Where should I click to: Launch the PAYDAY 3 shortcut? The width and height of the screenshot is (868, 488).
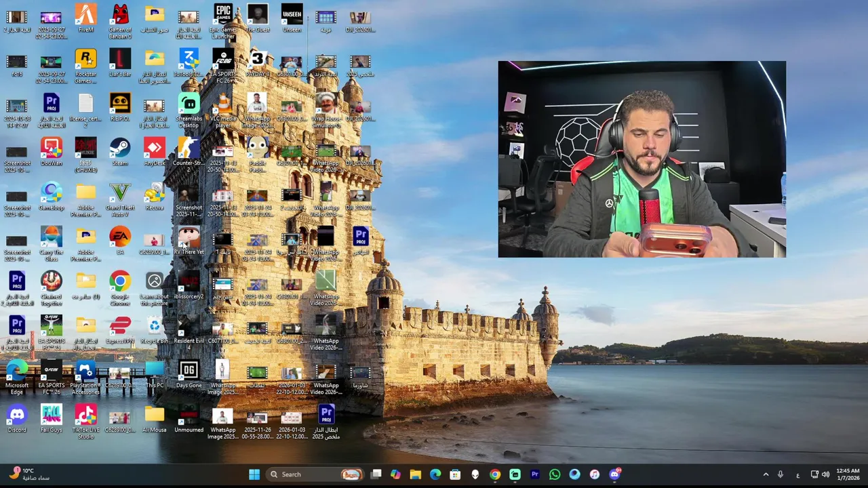tap(258, 62)
